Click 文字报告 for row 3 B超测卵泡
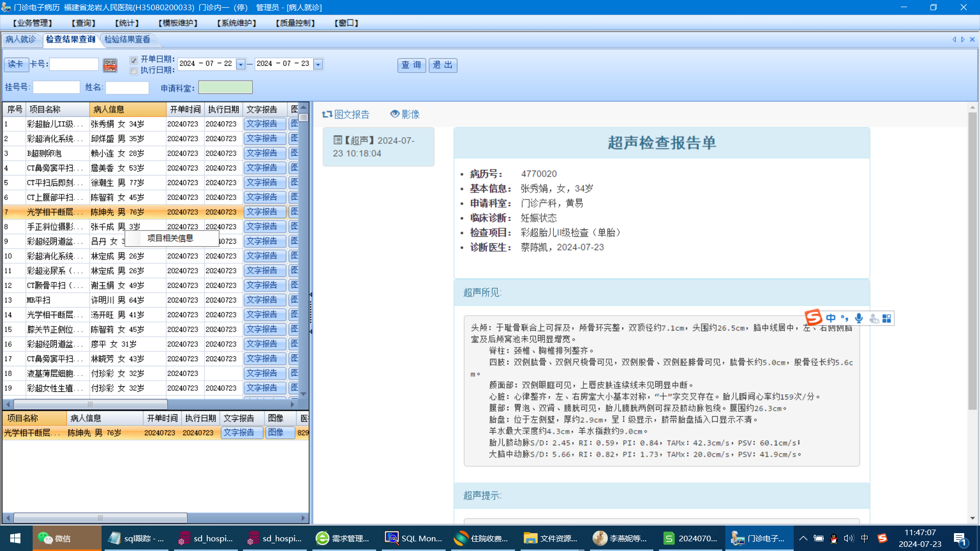This screenshot has height=551, width=980. point(264,153)
